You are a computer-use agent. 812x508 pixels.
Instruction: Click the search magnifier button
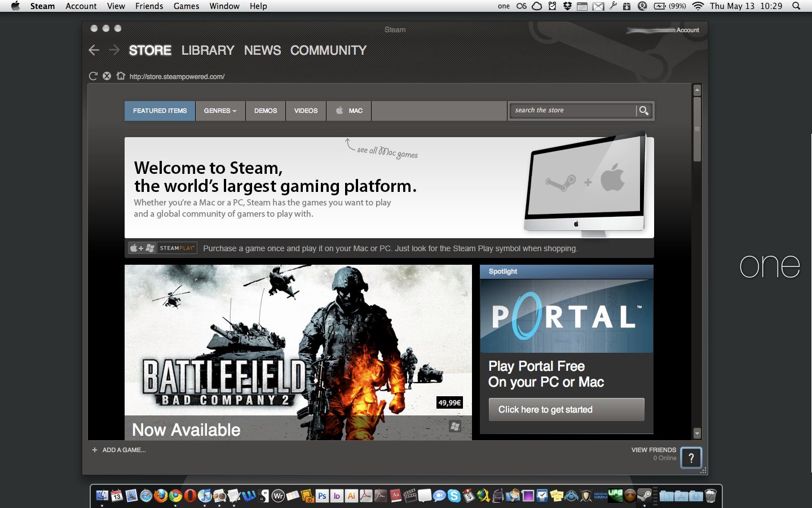[644, 111]
